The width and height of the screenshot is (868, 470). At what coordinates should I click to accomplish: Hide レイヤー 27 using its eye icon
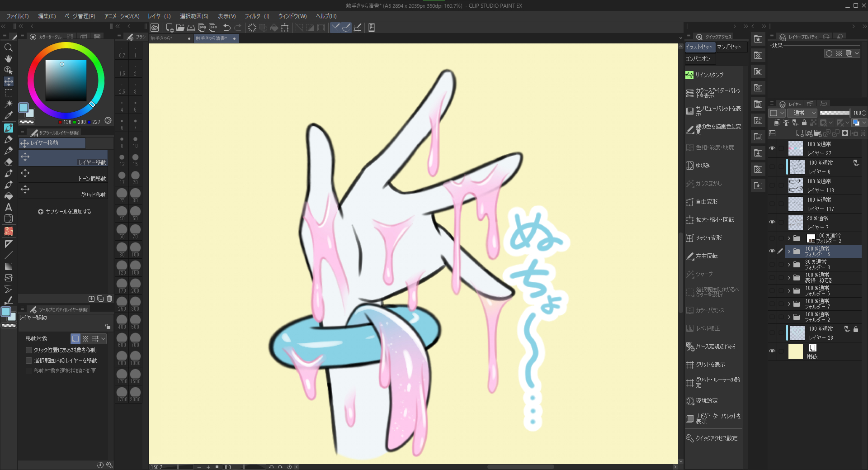click(772, 148)
